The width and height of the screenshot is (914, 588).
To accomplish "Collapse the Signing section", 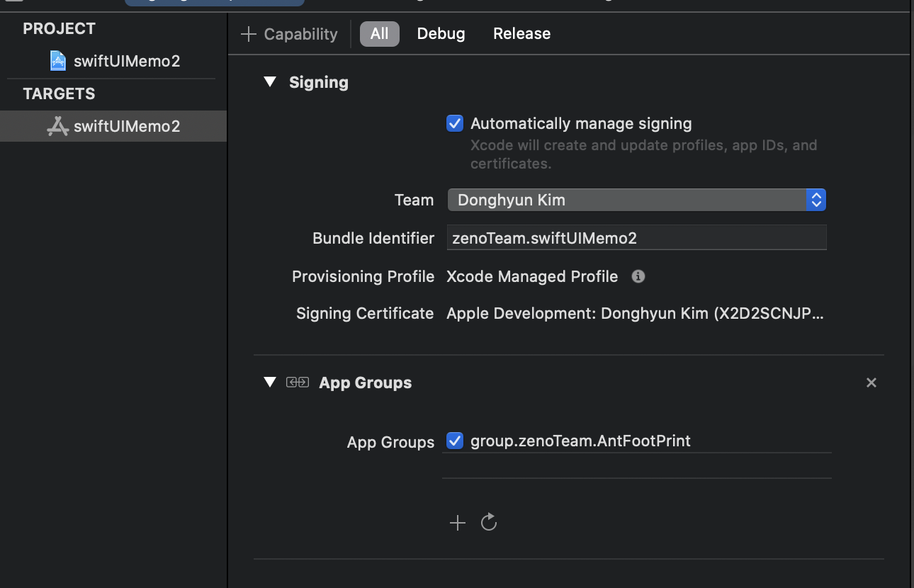I will (269, 82).
